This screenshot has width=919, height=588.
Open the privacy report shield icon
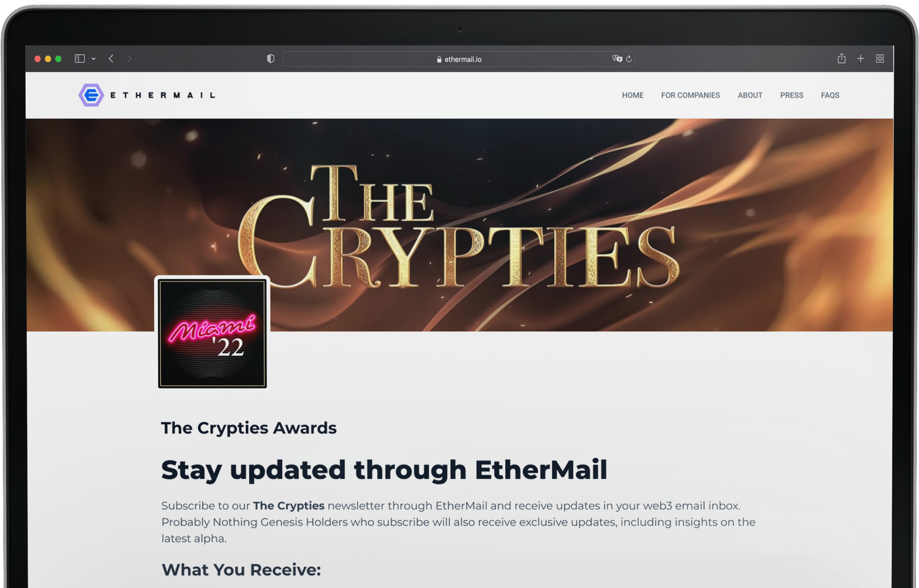pyautogui.click(x=270, y=59)
